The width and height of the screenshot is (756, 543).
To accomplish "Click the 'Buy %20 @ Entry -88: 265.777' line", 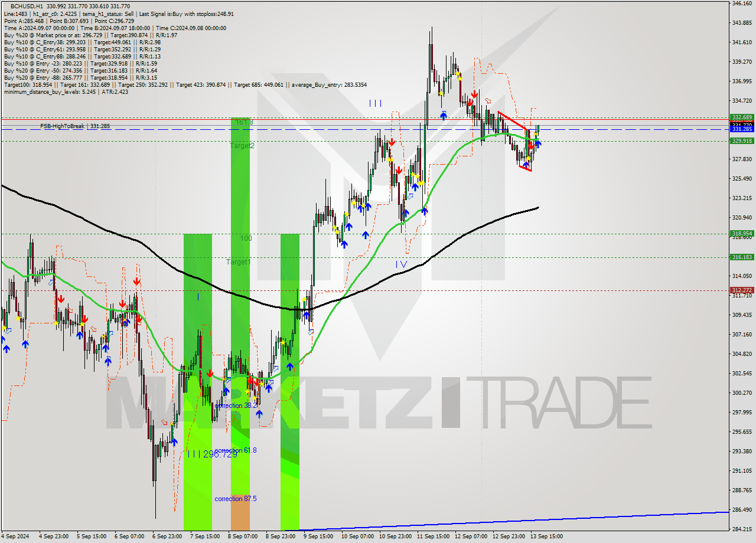I will pos(80,77).
